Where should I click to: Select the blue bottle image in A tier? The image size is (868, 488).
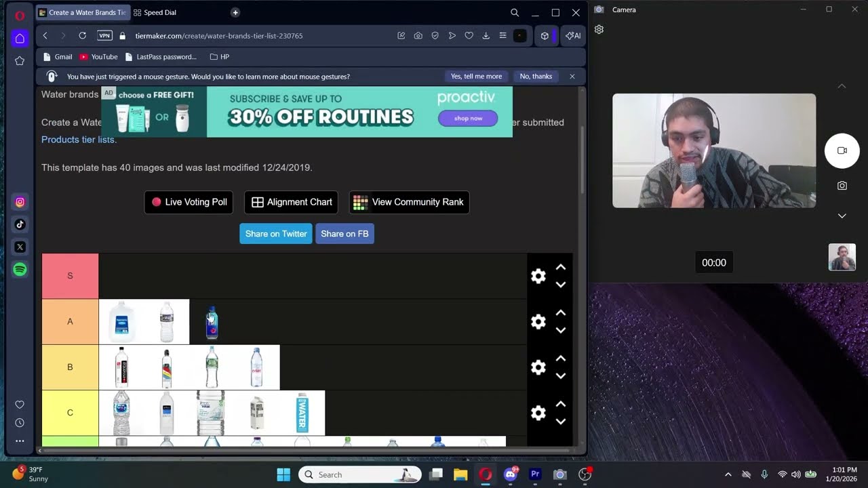(212, 322)
